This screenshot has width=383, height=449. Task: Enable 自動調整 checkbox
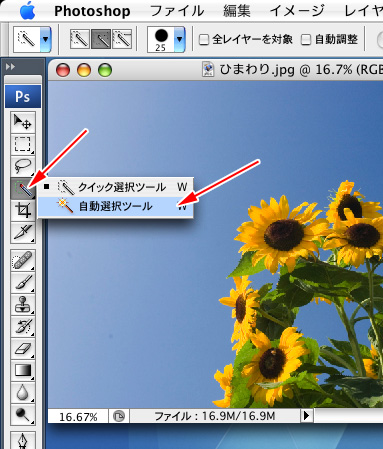[306, 40]
